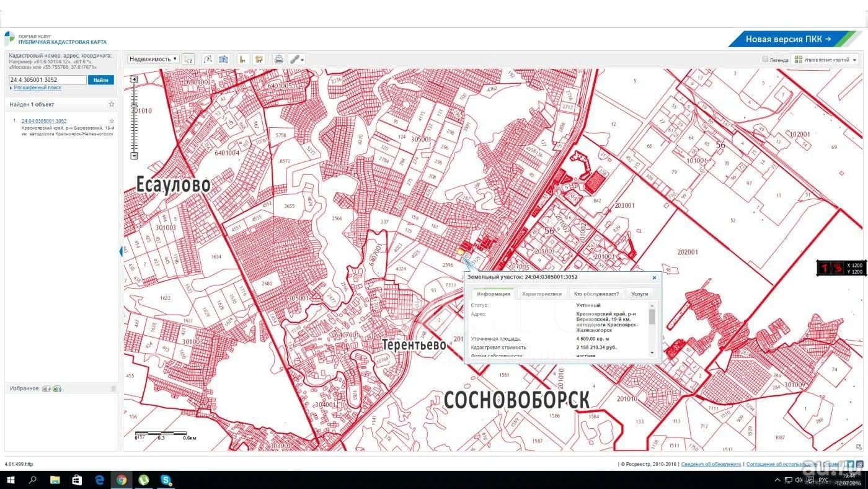This screenshot has width=868, height=489.
Task: Open Microsoft Store from taskbar
Action: point(77,480)
